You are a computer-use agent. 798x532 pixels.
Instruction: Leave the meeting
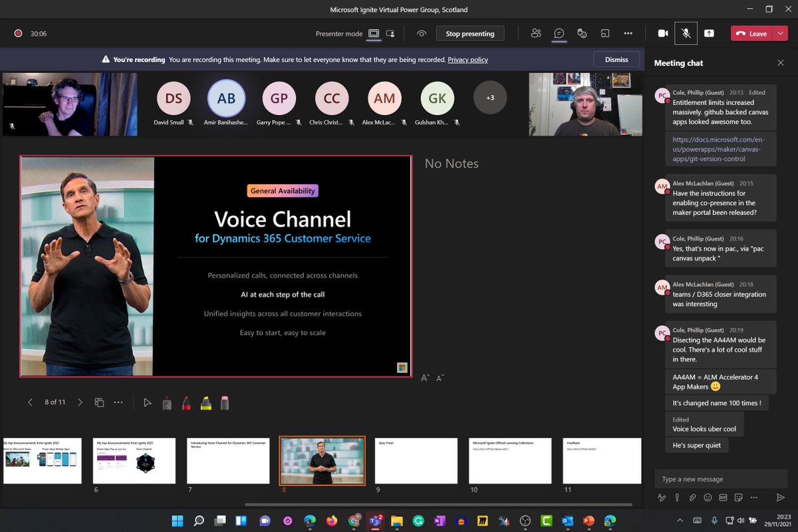click(x=751, y=33)
